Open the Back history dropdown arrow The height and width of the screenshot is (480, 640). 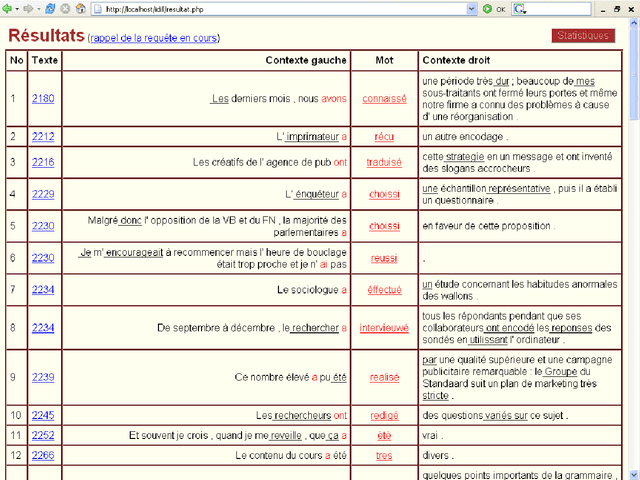pos(17,8)
